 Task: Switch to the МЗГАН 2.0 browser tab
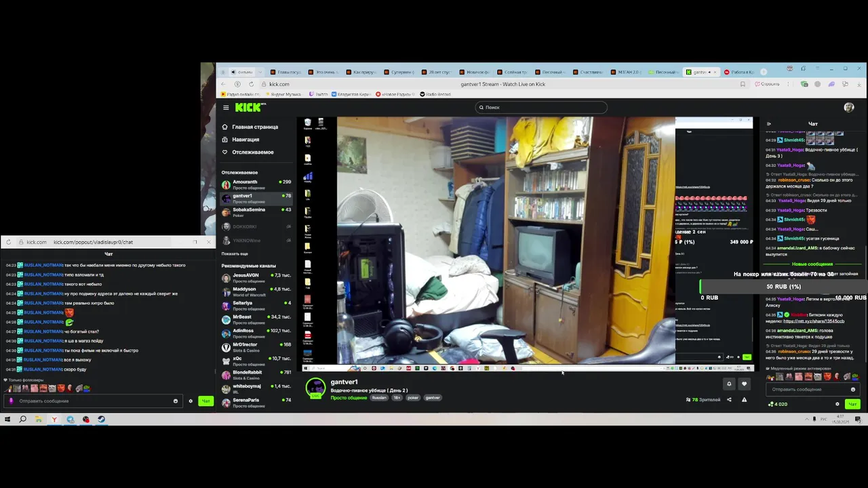tap(625, 72)
